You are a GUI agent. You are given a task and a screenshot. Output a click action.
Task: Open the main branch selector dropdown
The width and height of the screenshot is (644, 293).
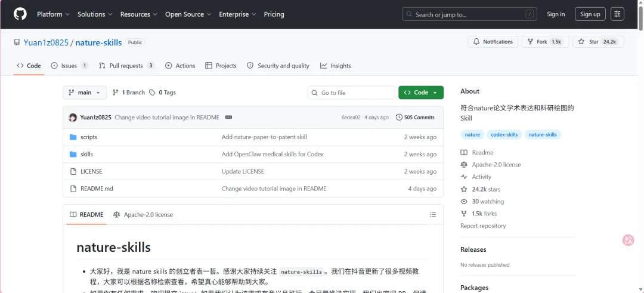(x=85, y=92)
